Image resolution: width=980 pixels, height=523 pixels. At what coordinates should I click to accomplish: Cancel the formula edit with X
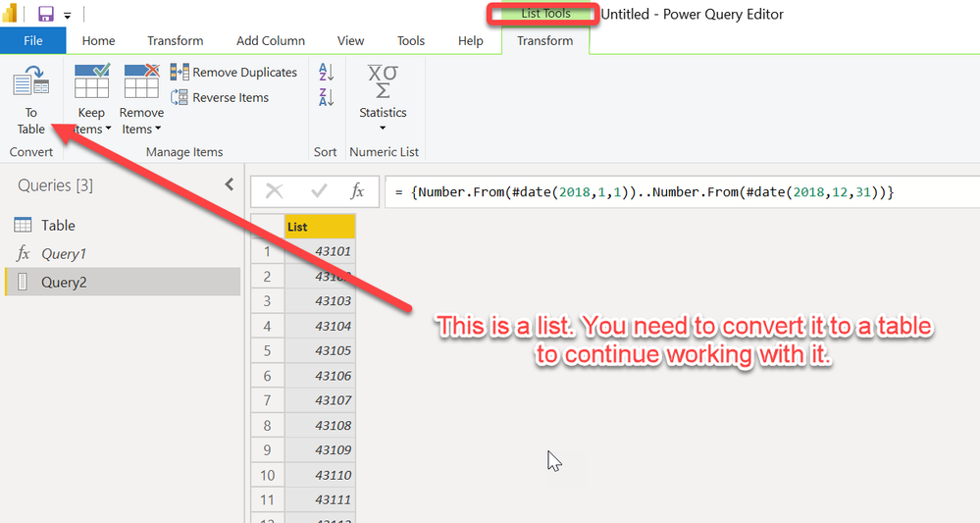[x=274, y=191]
